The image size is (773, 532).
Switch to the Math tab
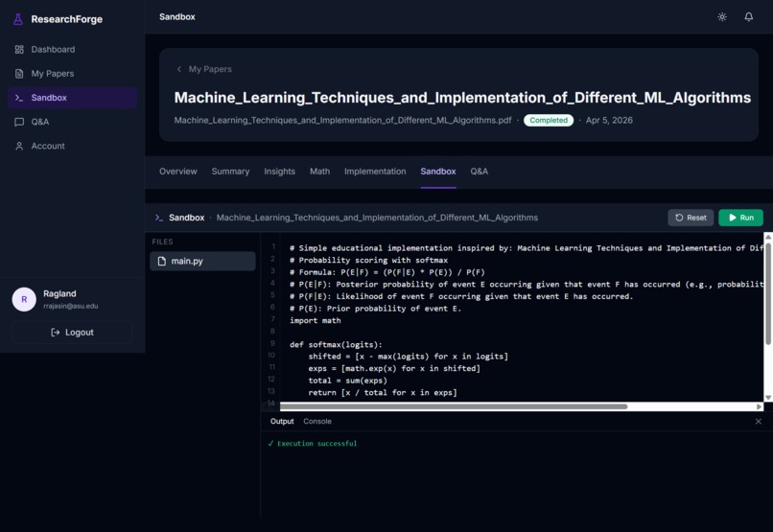(319, 172)
